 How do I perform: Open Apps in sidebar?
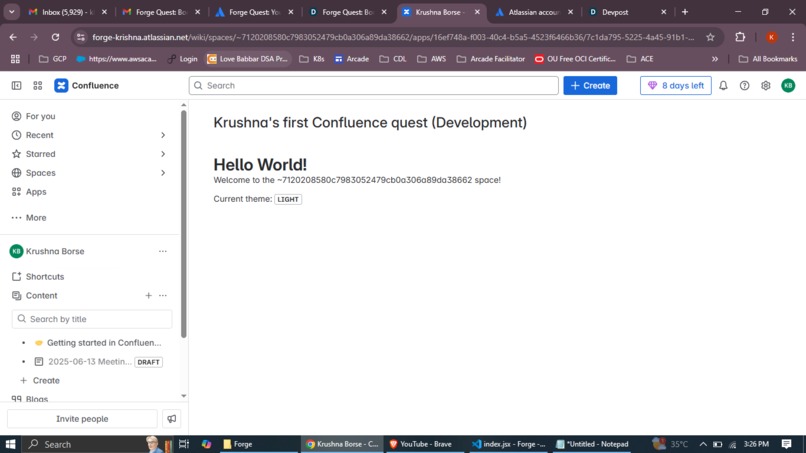coord(29,192)
